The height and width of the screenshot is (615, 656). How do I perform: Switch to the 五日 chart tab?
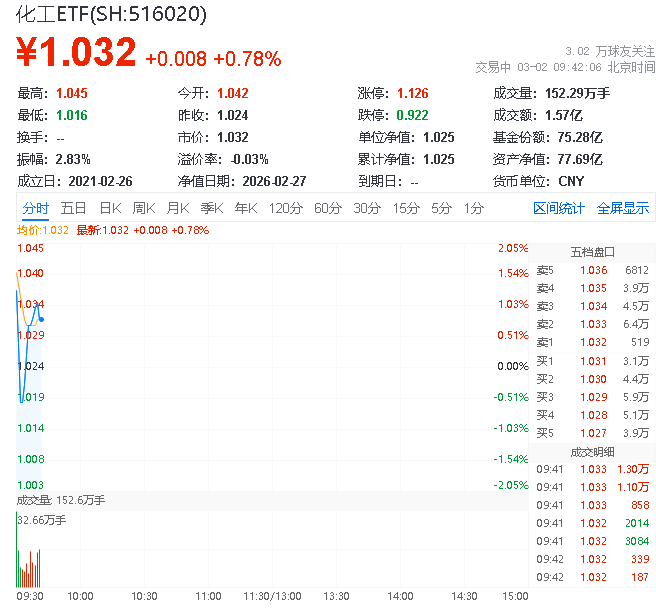(x=73, y=208)
